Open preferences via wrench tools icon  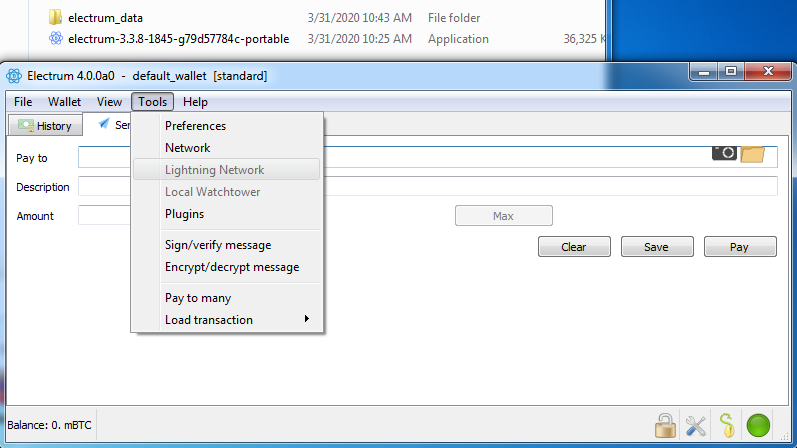coord(696,426)
